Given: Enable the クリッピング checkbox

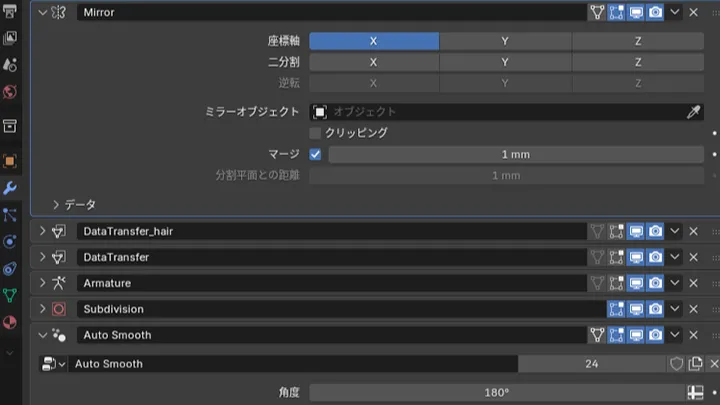Looking at the screenshot, I should click(315, 133).
